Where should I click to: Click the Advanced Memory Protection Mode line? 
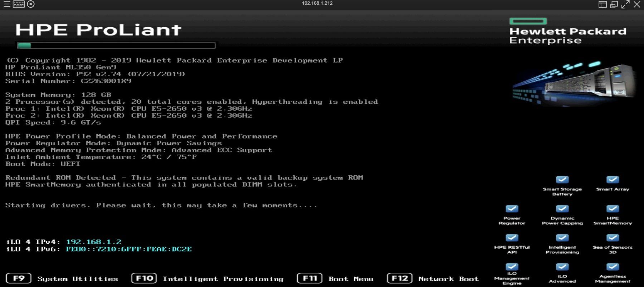[139, 150]
